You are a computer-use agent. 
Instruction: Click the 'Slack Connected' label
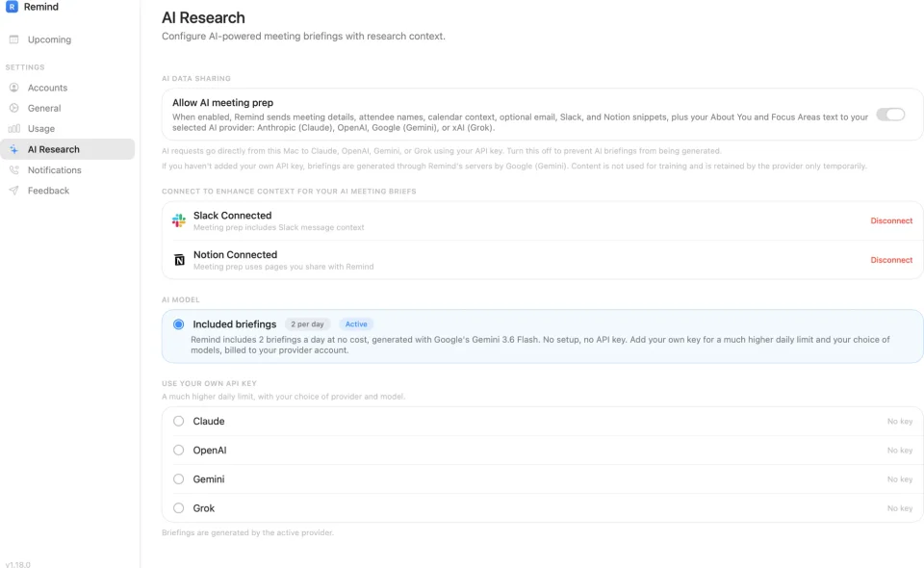click(x=232, y=215)
